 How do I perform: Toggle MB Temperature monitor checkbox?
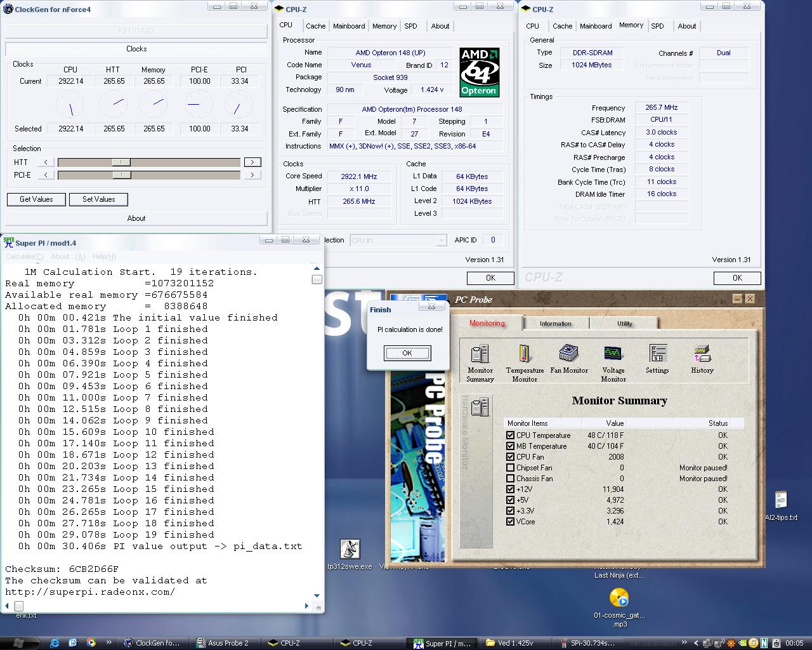click(511, 446)
